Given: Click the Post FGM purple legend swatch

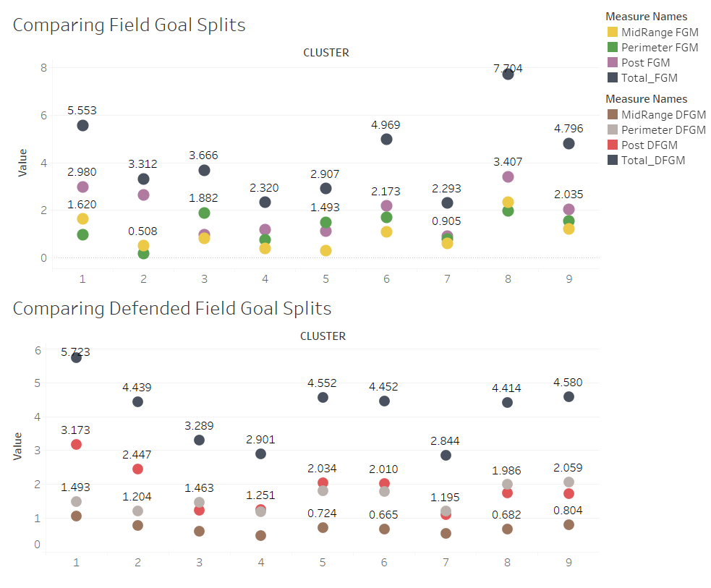Looking at the screenshot, I should (612, 63).
